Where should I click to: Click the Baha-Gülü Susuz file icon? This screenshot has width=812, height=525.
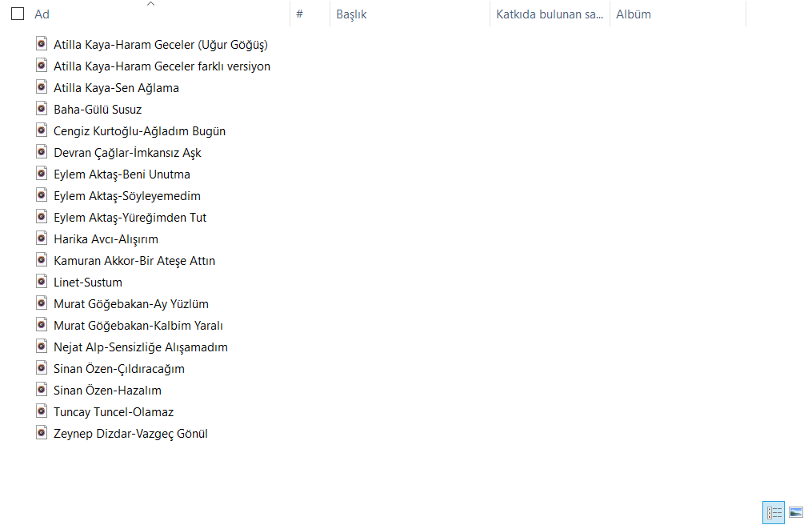tap(42, 109)
